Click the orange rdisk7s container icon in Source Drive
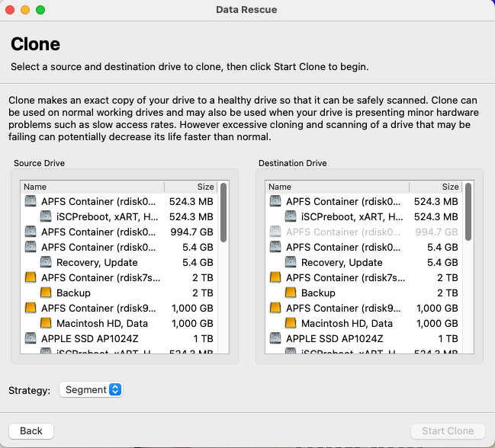The image size is (495, 448). click(x=31, y=277)
